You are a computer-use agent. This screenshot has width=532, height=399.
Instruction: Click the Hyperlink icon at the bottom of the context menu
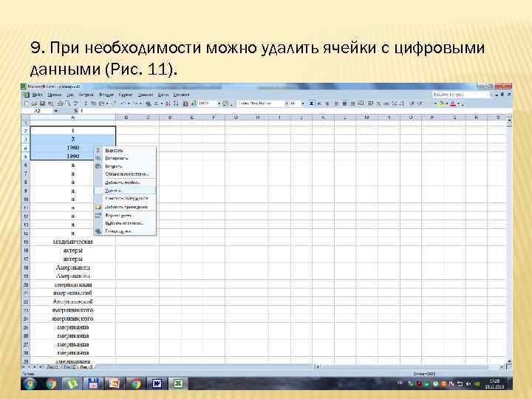click(98, 231)
